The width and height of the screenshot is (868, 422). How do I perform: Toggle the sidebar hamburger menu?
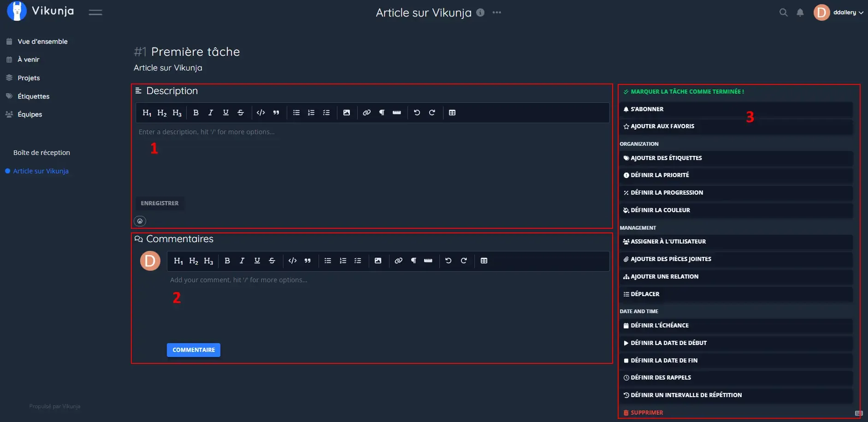coord(95,12)
